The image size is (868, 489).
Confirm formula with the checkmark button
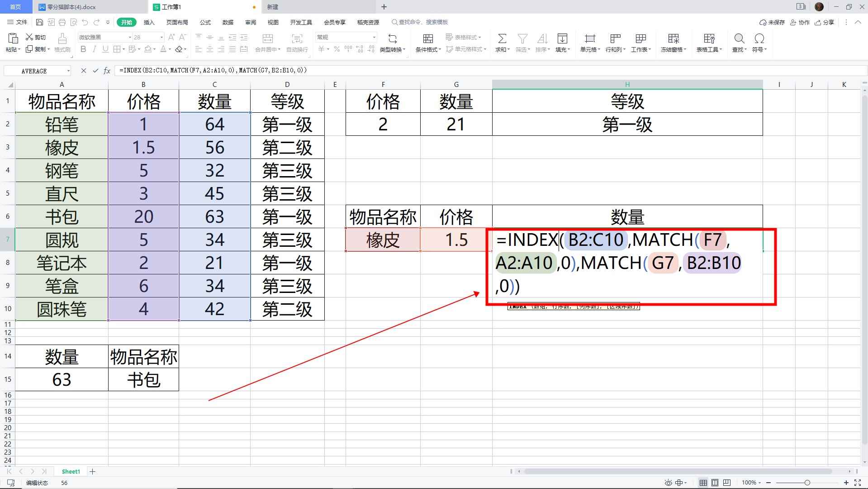[x=95, y=71]
